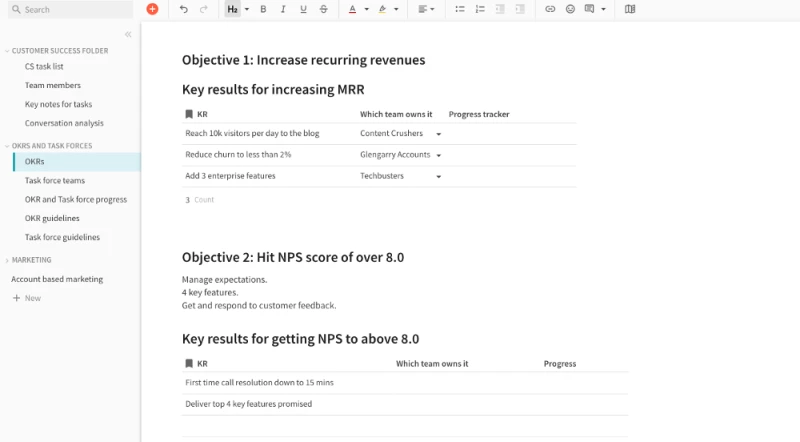The image size is (800, 442).
Task: Open the OKR guidelines page
Action: coord(52,218)
